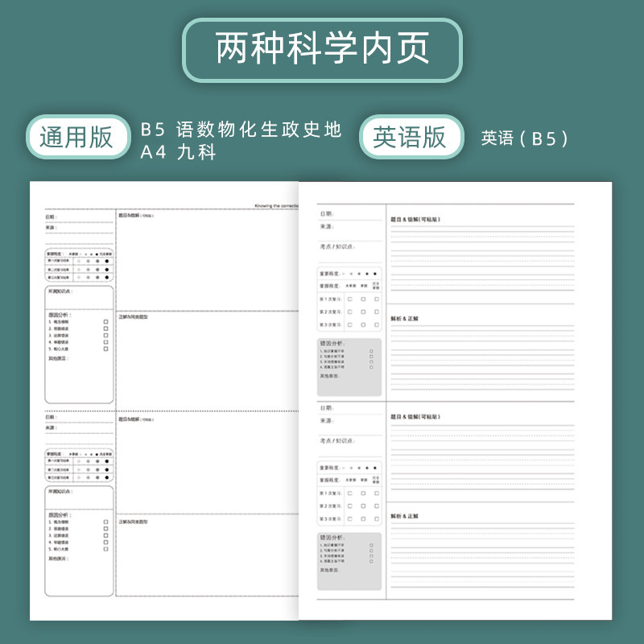Click the text A4 九科
644x644 pixels.
pos(178,152)
